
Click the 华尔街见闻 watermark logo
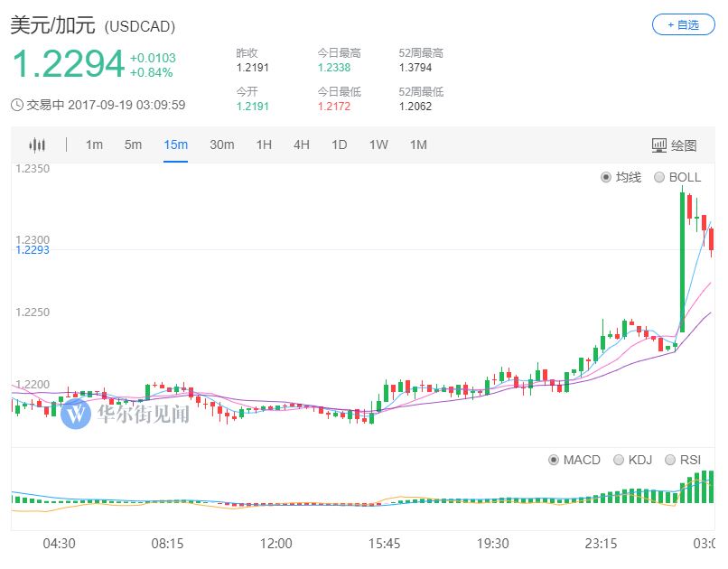pos(77,415)
